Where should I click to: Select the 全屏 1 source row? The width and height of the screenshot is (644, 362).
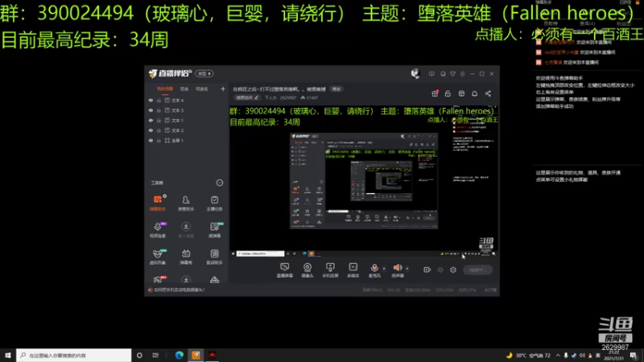click(x=187, y=140)
